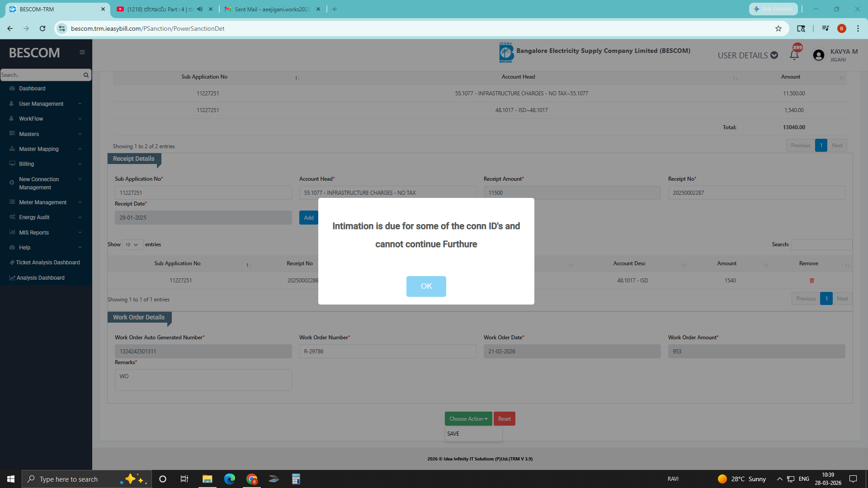868x488 pixels.
Task: Switch to the Sent Mail tab
Action: [271, 9]
